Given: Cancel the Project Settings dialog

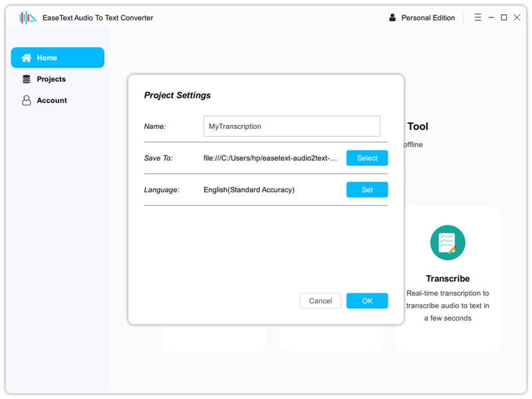Looking at the screenshot, I should point(321,301).
